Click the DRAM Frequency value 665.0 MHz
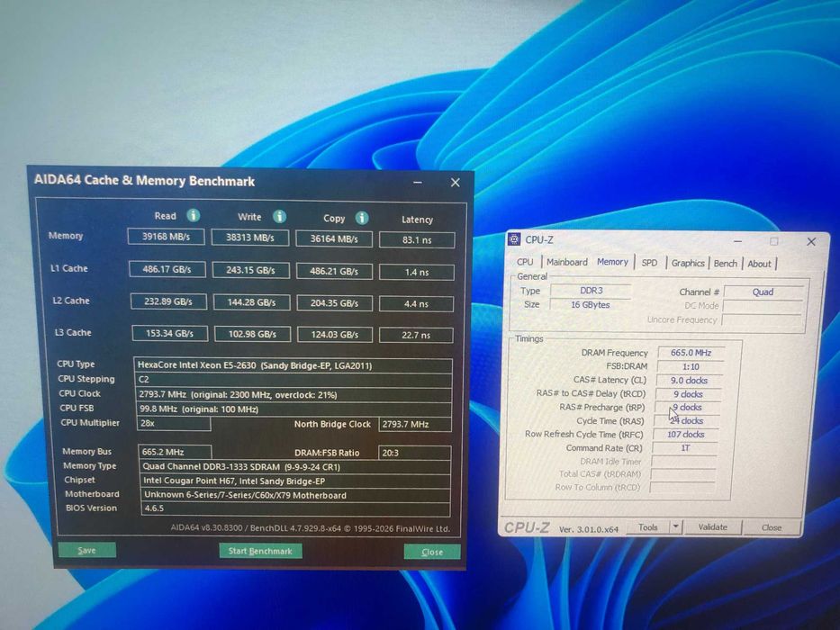Viewport: 840px width, 630px height. pos(691,353)
